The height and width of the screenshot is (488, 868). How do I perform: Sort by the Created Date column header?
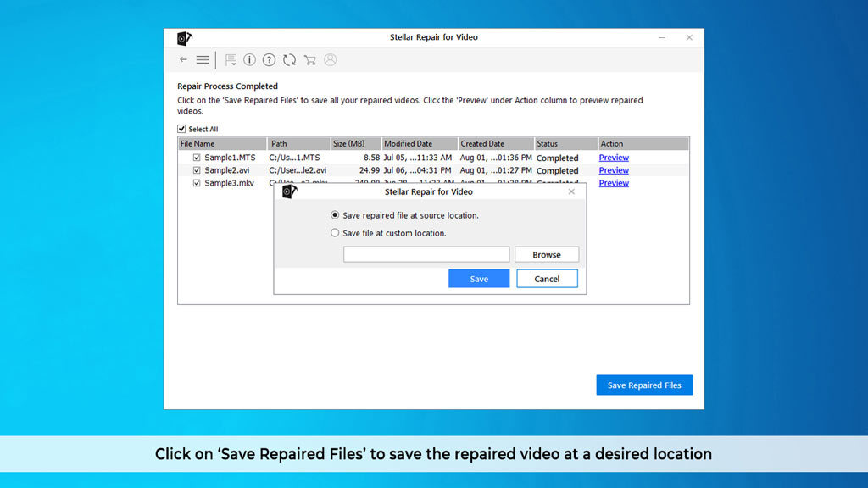pyautogui.click(x=496, y=144)
